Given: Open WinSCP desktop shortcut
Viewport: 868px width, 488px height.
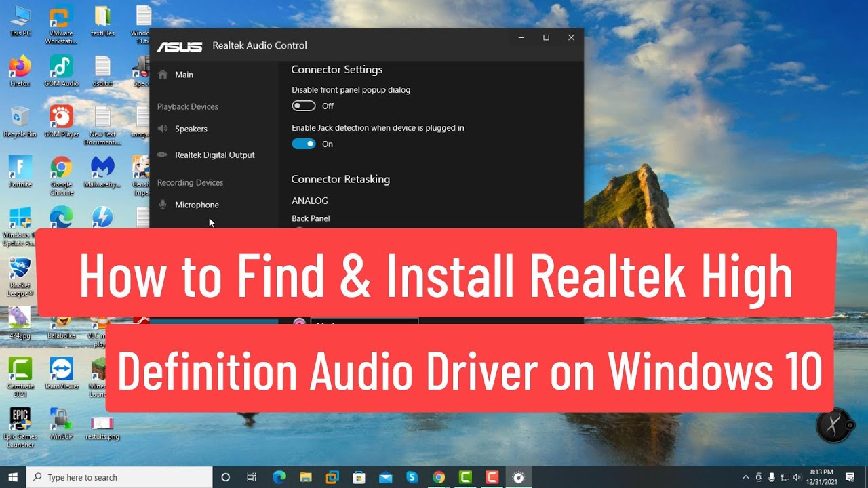Looking at the screenshot, I should 62,425.
